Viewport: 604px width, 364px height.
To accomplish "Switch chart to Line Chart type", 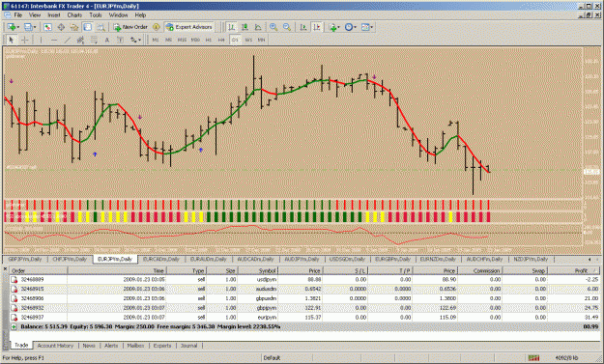I will [x=258, y=27].
